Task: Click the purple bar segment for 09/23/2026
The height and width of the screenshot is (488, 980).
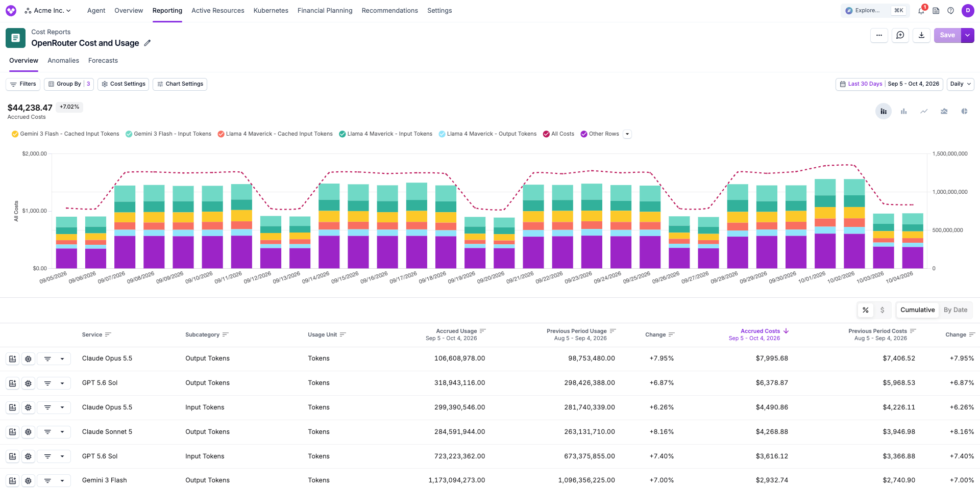Action: 592,252
